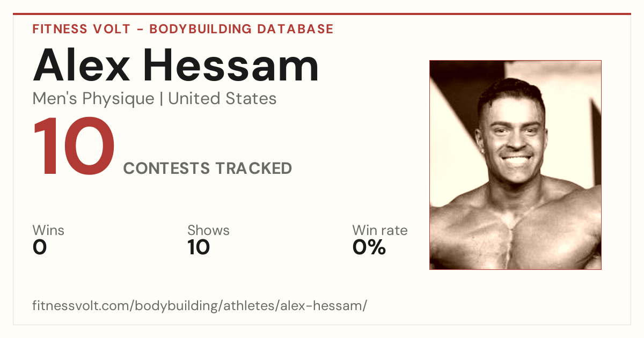Click the word TRACKED beside the count
Viewport: 644px width, 338px height.
253,168
